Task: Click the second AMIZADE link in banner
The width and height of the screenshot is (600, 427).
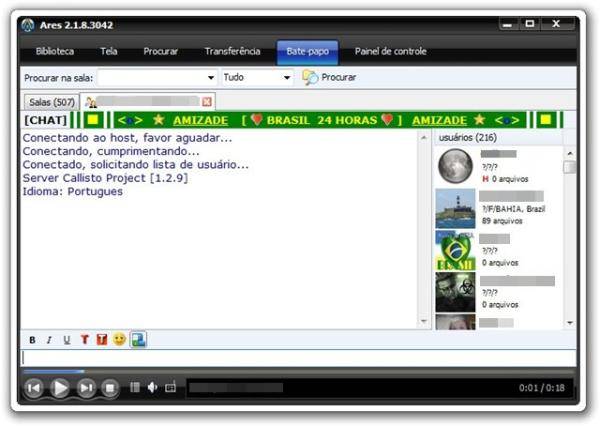Action: point(439,121)
